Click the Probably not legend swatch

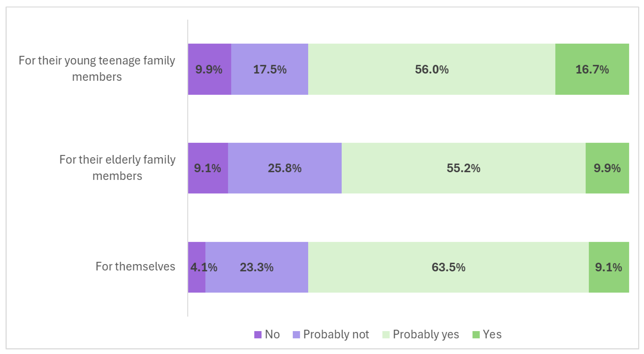pyautogui.click(x=296, y=335)
